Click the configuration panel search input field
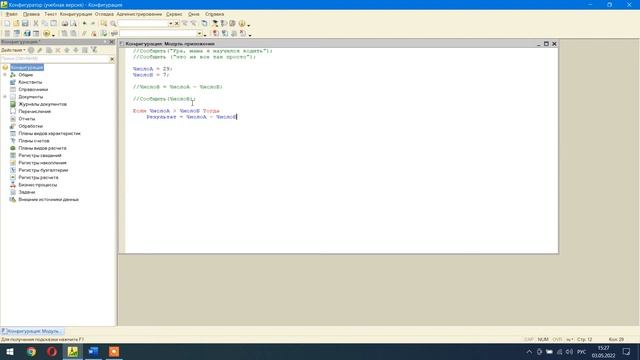Image resolution: width=640 pixels, height=360 pixels. (x=55, y=59)
